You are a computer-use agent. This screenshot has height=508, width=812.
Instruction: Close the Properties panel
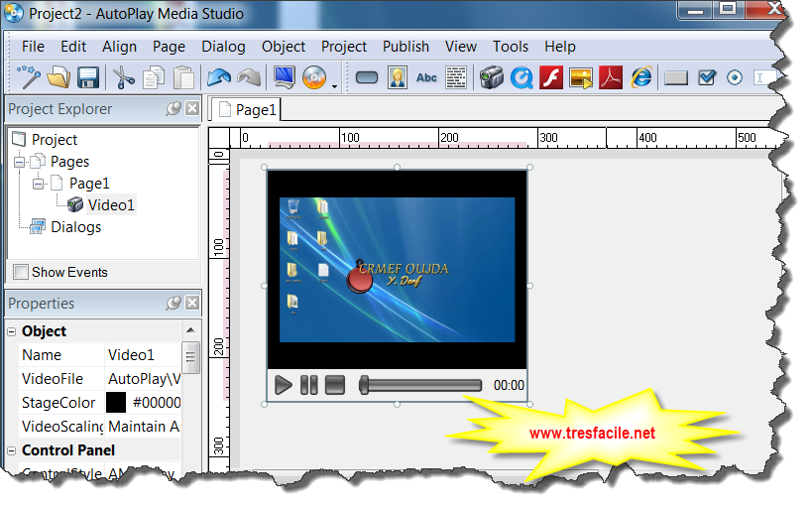(x=192, y=303)
